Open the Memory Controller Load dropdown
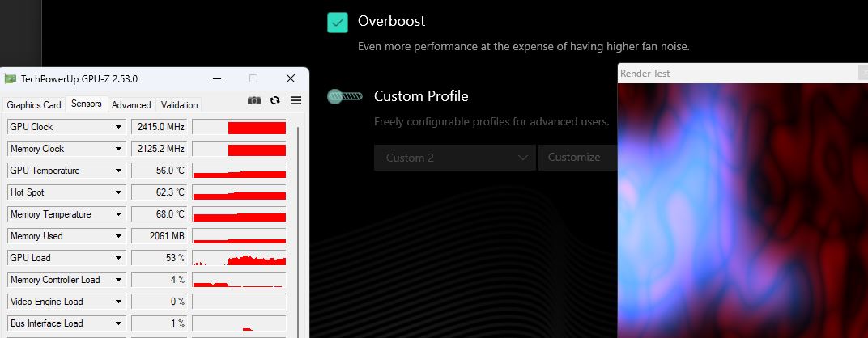The image size is (868, 338). (x=118, y=280)
